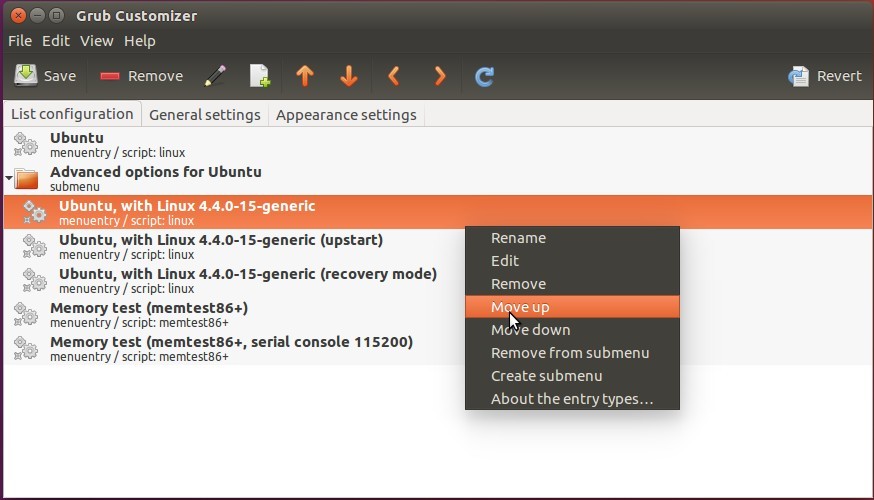
Task: Select Memory test (memtest86+) entry
Action: (x=438, y=314)
